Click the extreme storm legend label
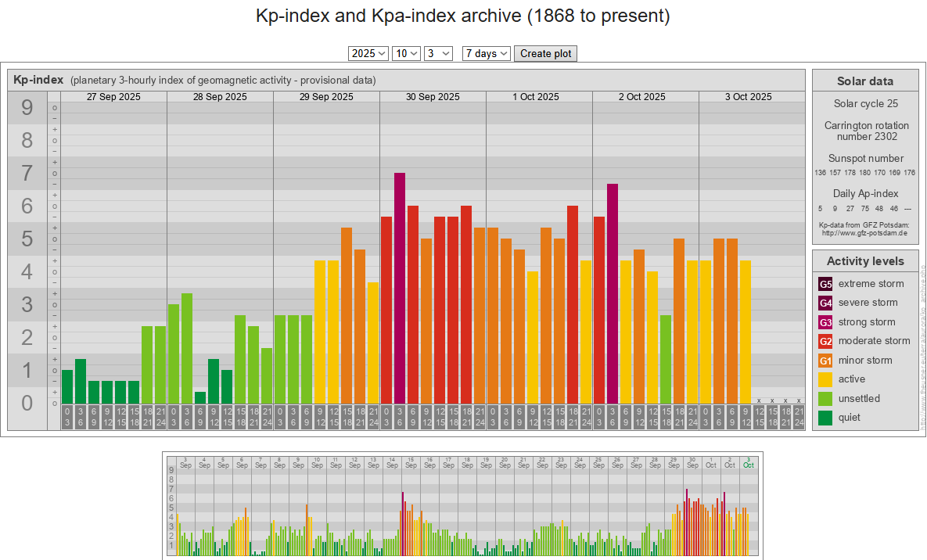This screenshot has height=560, width=927. tap(871, 284)
